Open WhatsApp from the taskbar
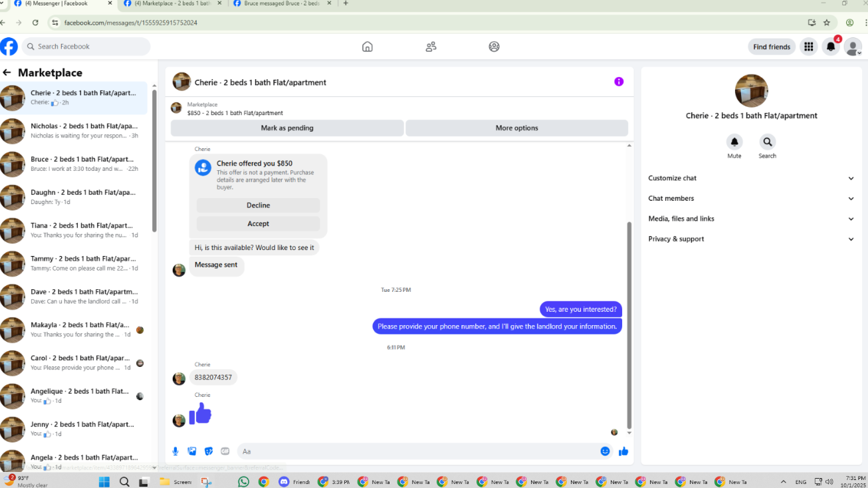 coord(243,481)
